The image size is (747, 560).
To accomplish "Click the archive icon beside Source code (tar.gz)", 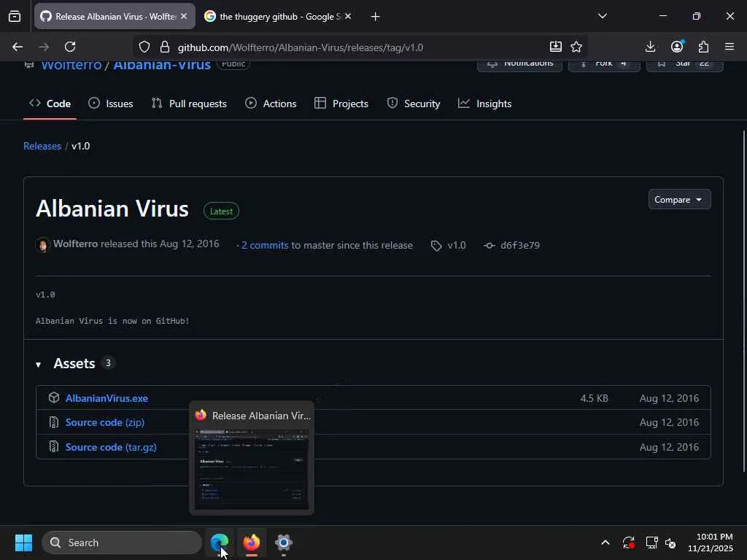I will [x=54, y=447].
